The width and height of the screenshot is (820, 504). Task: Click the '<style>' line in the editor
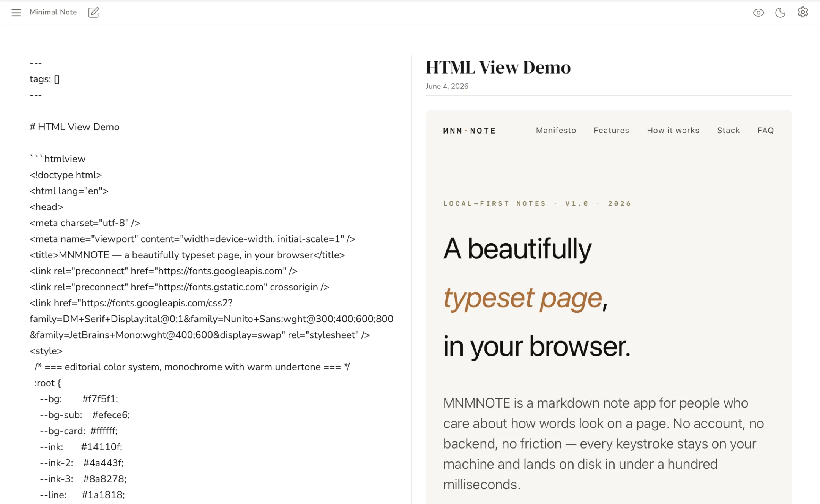(x=46, y=351)
